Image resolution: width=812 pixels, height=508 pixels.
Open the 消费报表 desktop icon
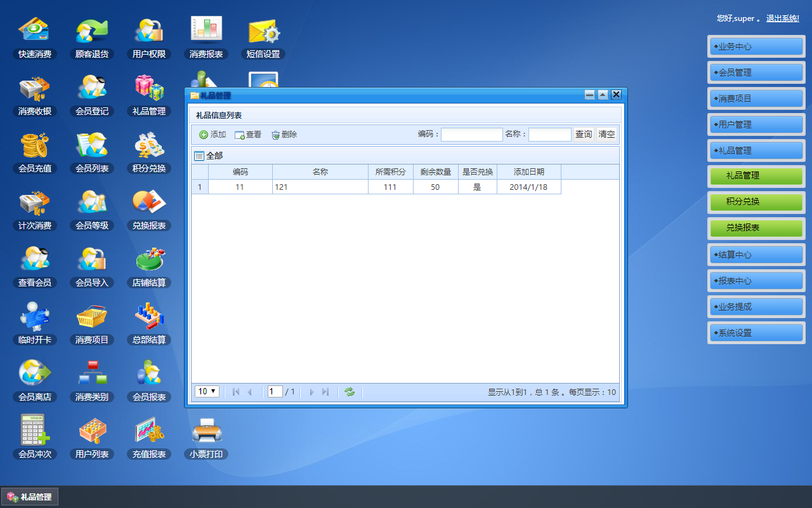click(x=206, y=38)
